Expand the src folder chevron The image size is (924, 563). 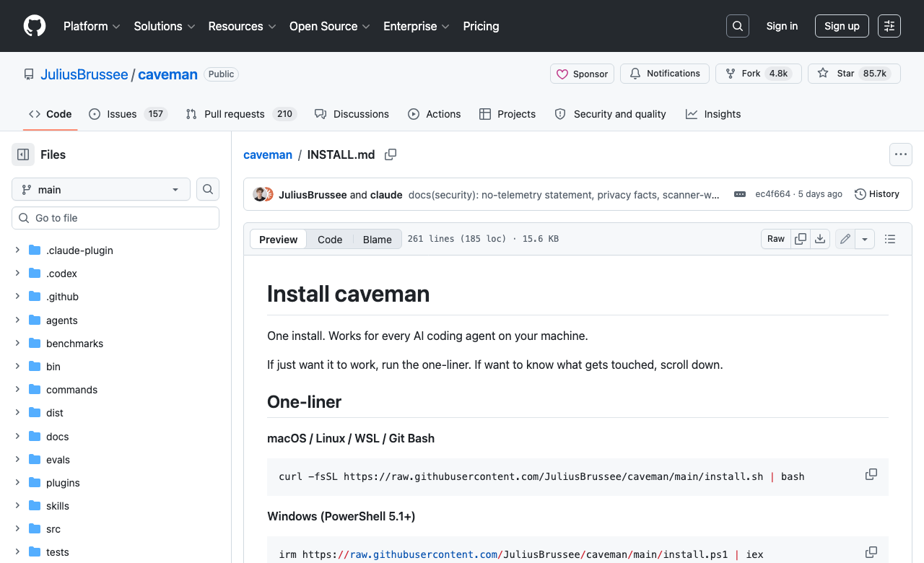pos(17,529)
